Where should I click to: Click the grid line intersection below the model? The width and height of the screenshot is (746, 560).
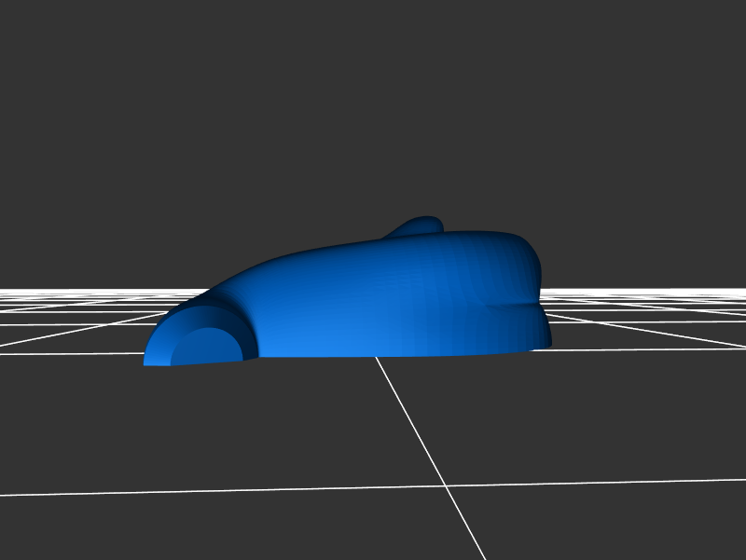tap(447, 485)
